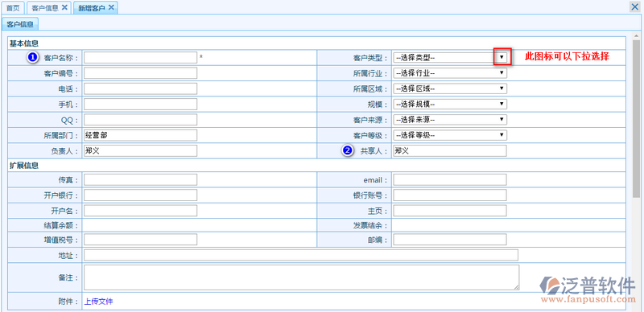
Task: Click the 所属部门 field showing 经营部
Action: 140,135
